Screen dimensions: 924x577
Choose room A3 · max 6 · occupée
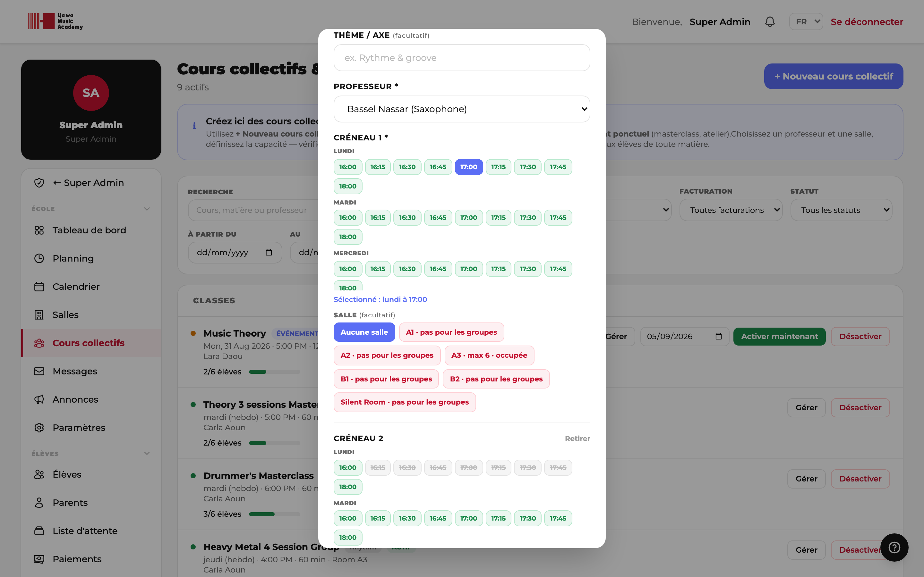click(489, 355)
